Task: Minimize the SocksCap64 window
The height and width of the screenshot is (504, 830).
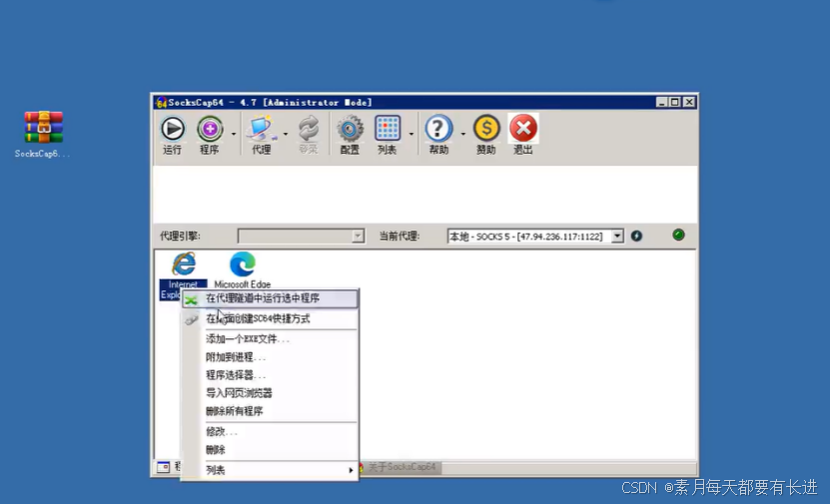Action: [x=661, y=102]
